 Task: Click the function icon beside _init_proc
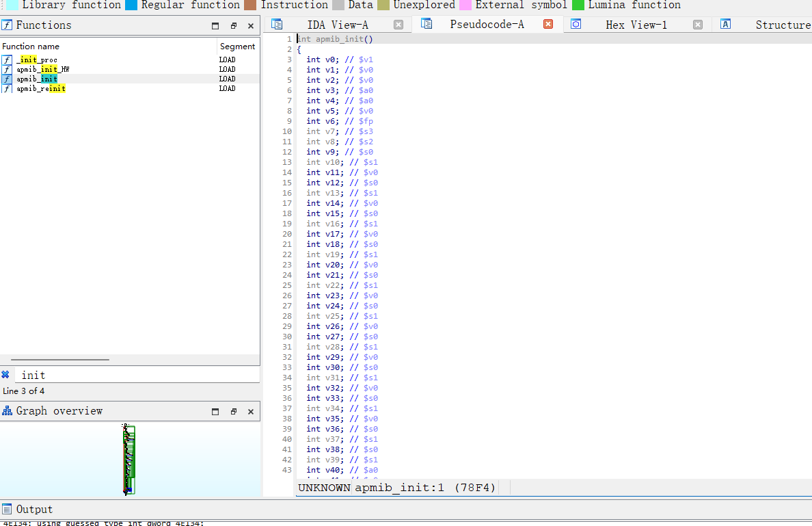click(x=7, y=60)
